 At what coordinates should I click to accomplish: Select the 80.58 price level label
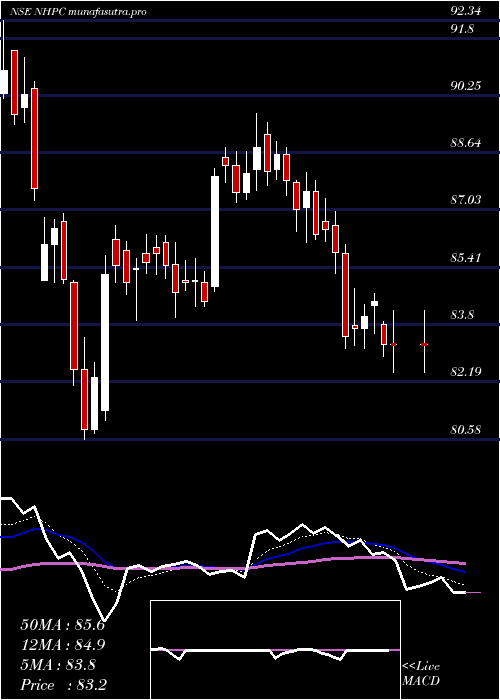(466, 430)
